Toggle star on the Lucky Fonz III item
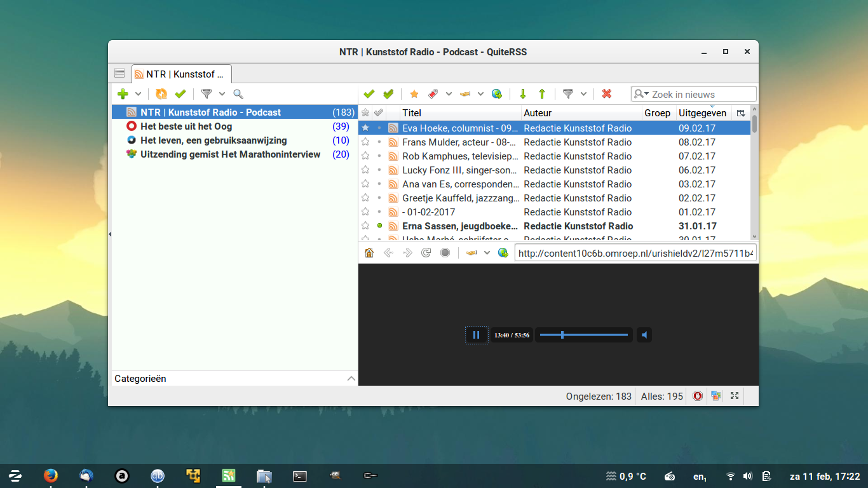Viewport: 868px width, 488px height. (365, 170)
